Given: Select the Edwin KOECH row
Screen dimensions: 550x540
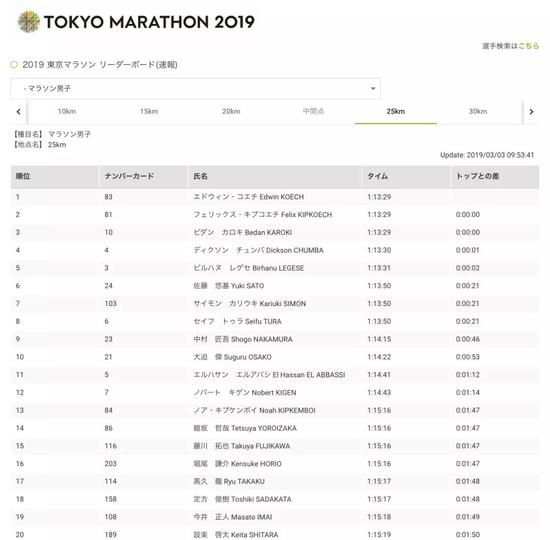Looking at the screenshot, I should [275, 197].
